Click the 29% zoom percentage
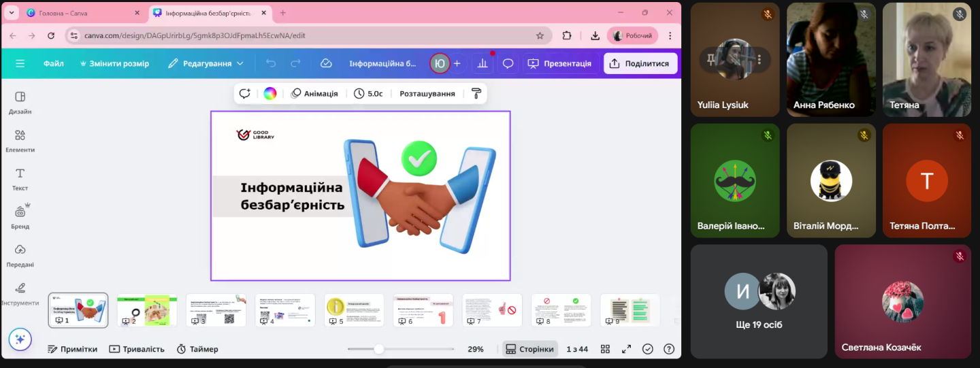The width and height of the screenshot is (980, 368). click(476, 349)
